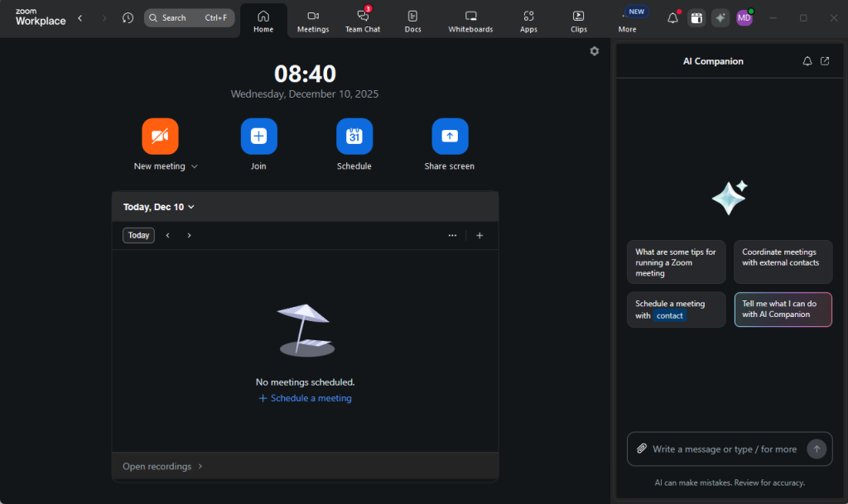Click the history clock icon

(128, 18)
